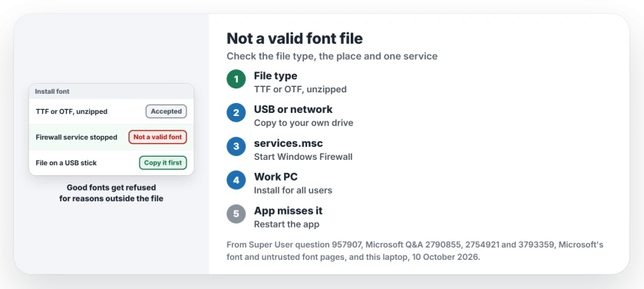Click 'Install for all users' text

[x=293, y=191]
